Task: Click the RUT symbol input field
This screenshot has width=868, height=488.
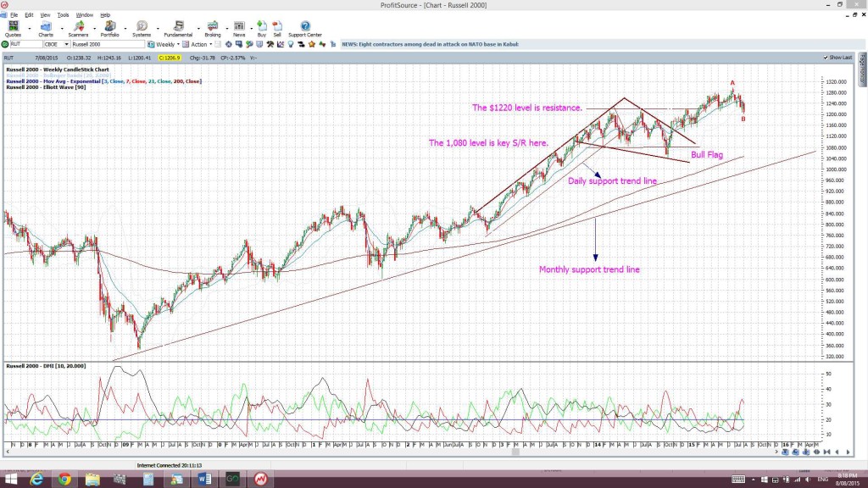Action: click(x=26, y=44)
